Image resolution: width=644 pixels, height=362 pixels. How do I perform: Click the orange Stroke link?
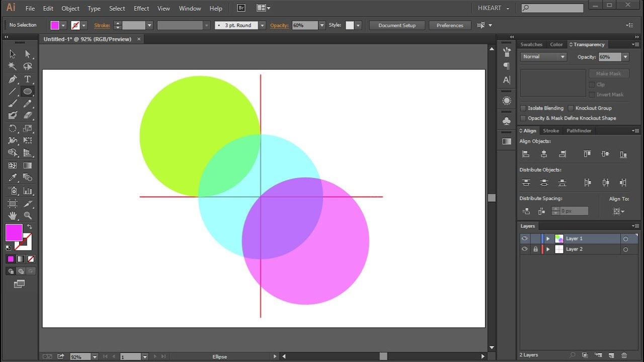click(x=102, y=26)
